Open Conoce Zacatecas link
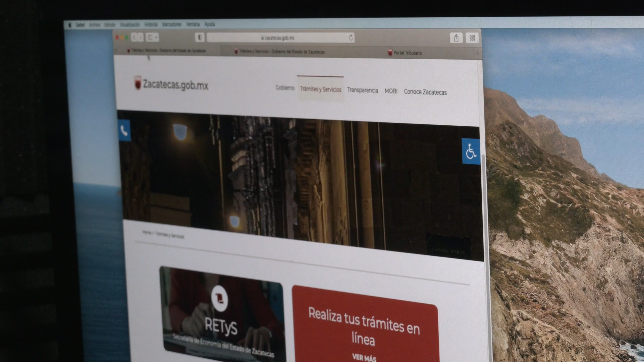This screenshot has height=362, width=644. click(425, 92)
